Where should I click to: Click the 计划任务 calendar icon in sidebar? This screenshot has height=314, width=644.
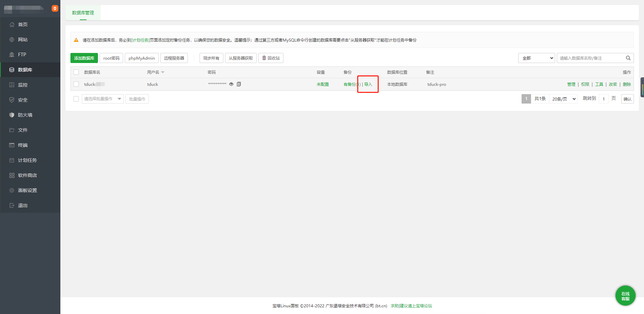pos(12,160)
